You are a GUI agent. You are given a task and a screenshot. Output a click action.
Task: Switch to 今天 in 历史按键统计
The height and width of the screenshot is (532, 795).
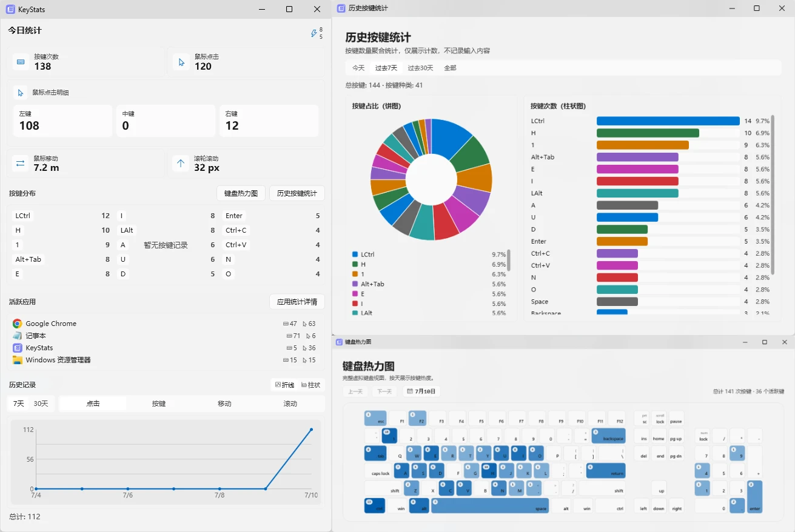coord(358,68)
